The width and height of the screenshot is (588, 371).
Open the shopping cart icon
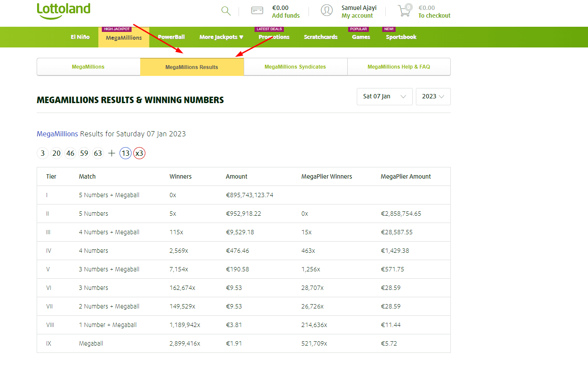point(405,10)
